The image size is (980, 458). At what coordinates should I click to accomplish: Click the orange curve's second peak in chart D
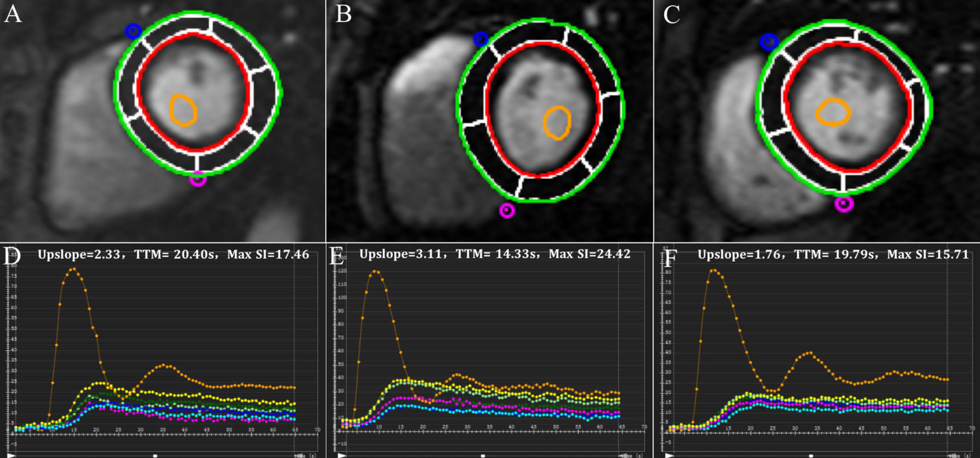pyautogui.click(x=164, y=365)
